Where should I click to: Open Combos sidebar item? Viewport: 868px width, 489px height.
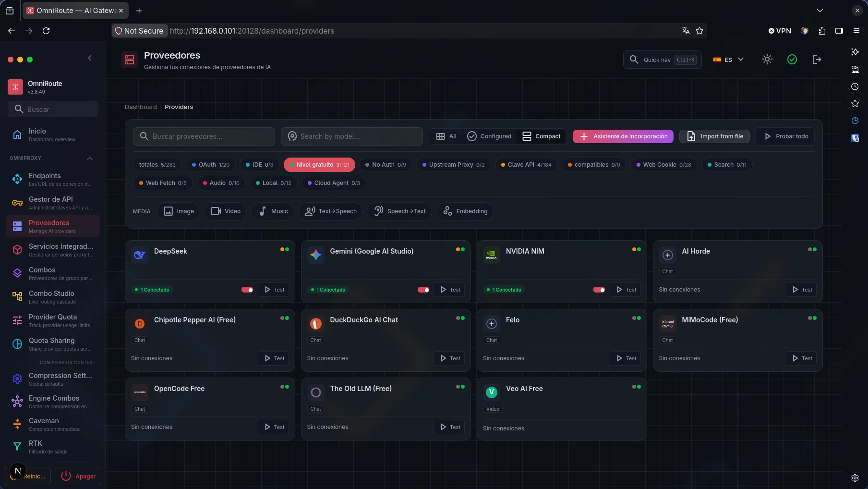(x=53, y=273)
